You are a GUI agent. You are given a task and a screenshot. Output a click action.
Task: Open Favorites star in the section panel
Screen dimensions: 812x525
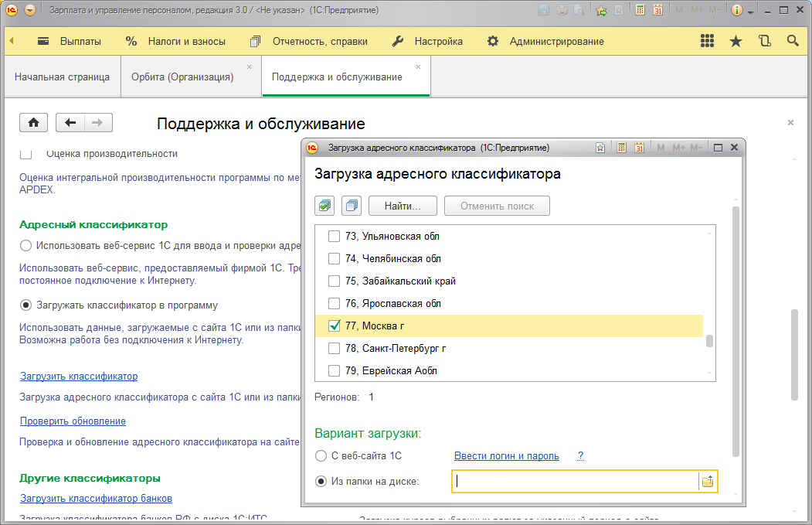(x=736, y=41)
